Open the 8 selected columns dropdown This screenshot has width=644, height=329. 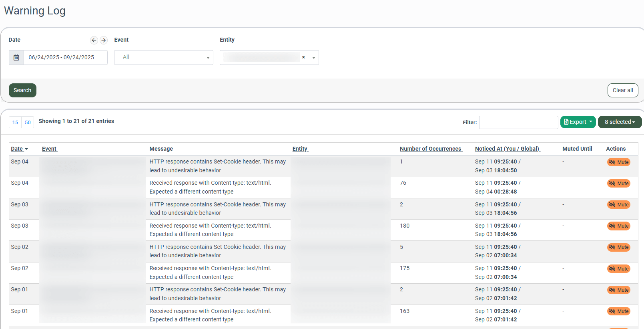[619, 122]
